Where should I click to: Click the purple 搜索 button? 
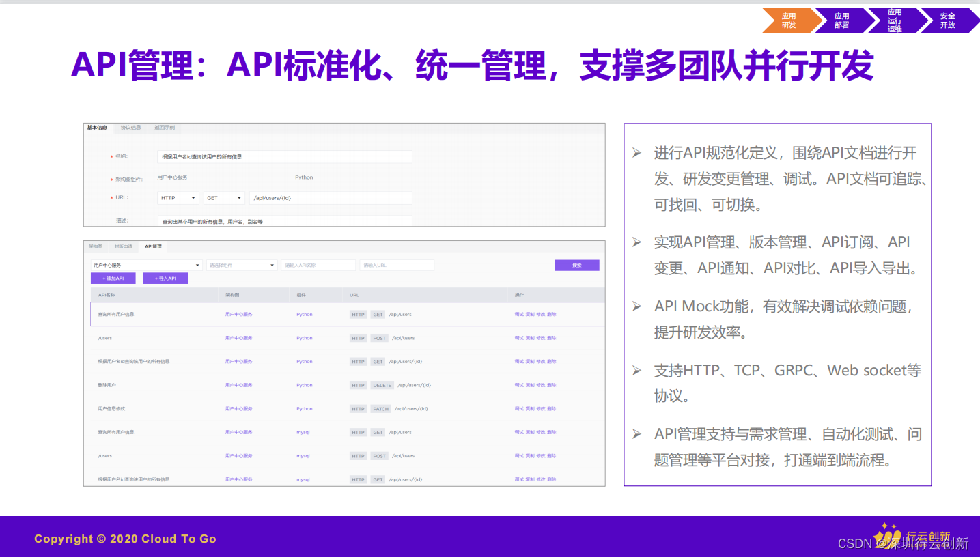click(576, 266)
